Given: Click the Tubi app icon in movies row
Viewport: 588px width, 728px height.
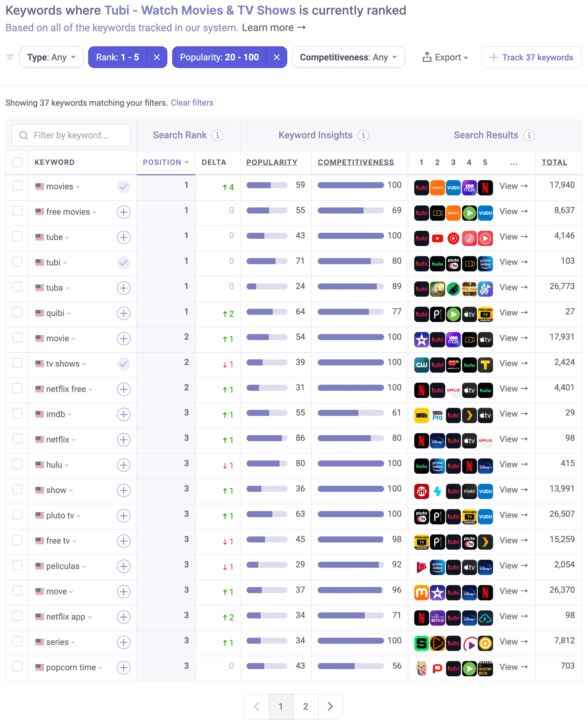Looking at the screenshot, I should click(x=421, y=187).
